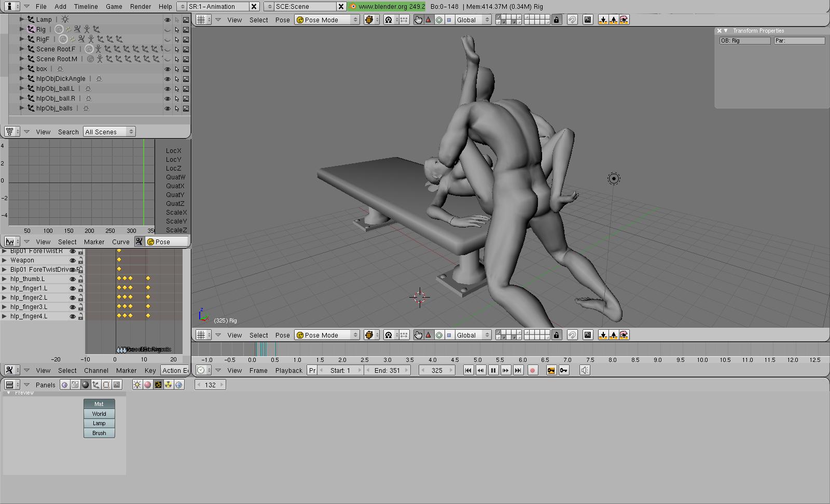
Task: Toggle the lock on hlp_thumb.L channel
Action: coord(80,279)
